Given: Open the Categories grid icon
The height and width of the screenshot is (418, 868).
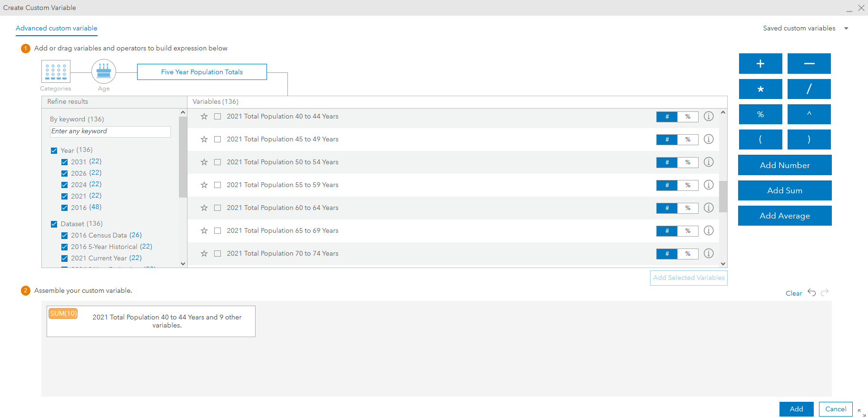Looking at the screenshot, I should tap(56, 71).
